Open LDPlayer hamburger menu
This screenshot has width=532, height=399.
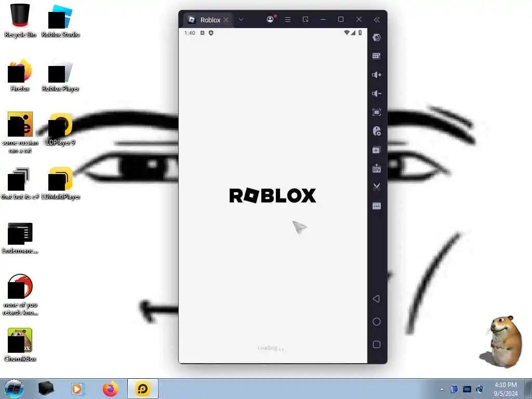[x=288, y=20]
